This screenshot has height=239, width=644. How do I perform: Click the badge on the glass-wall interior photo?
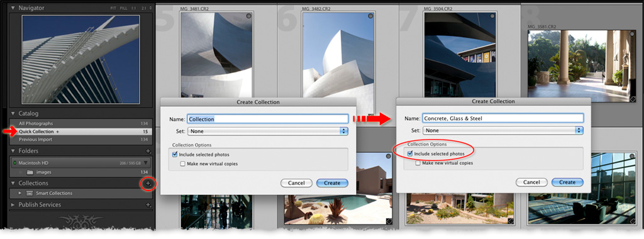pyautogui.click(x=633, y=222)
